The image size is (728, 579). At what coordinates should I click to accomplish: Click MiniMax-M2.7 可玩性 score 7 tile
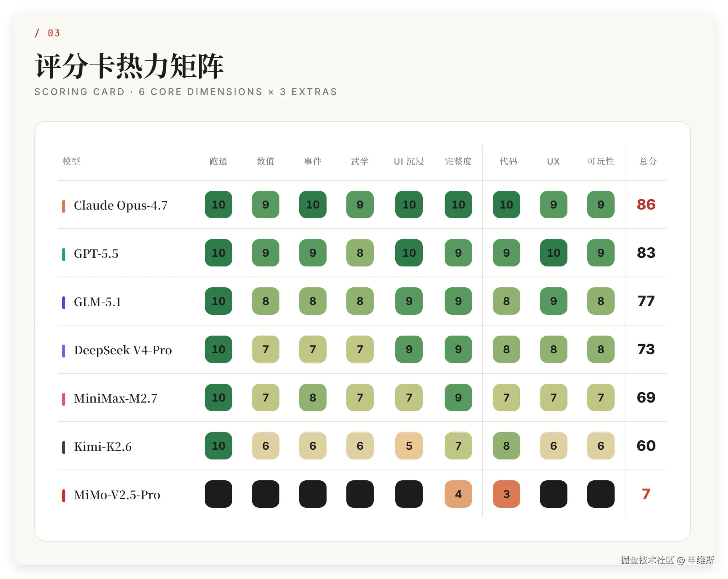[x=601, y=398]
